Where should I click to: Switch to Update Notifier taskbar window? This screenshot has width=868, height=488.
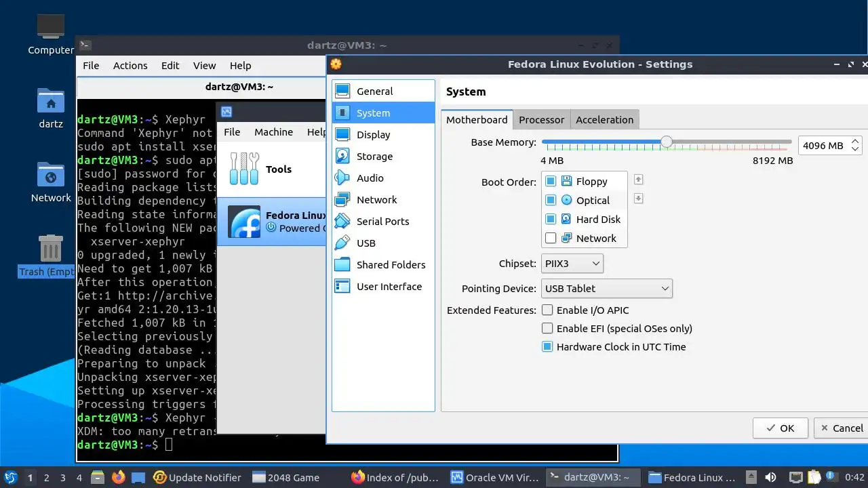pyautogui.click(x=197, y=477)
